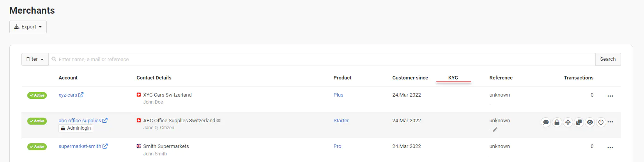Open the Starter product link
644x162 pixels.
(x=341, y=121)
